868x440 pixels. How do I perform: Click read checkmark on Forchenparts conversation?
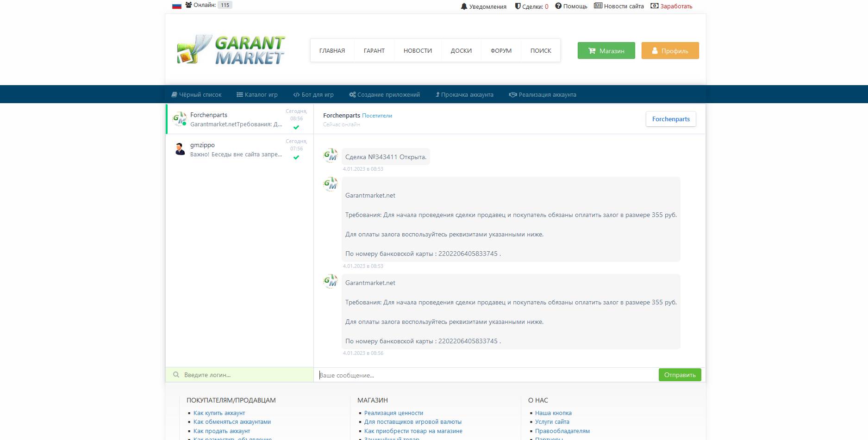click(x=296, y=127)
